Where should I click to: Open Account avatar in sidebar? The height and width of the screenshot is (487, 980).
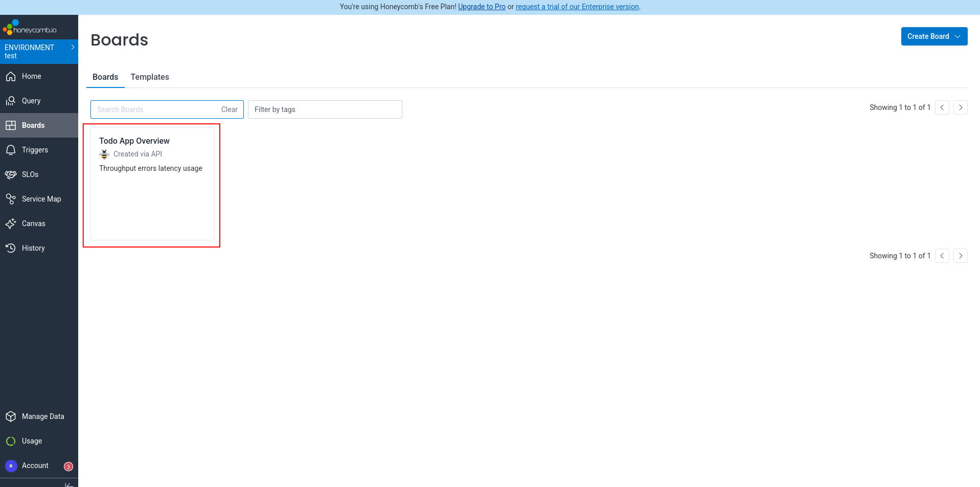click(x=11, y=466)
